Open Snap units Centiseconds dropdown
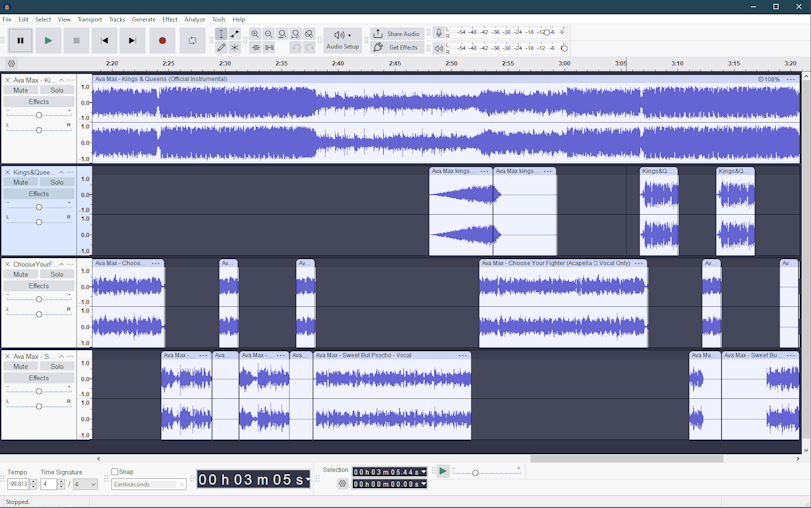811x508 pixels. [x=148, y=484]
